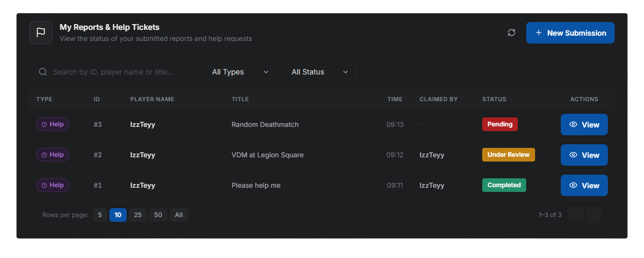Click the Pending red status badge

pyautogui.click(x=500, y=124)
